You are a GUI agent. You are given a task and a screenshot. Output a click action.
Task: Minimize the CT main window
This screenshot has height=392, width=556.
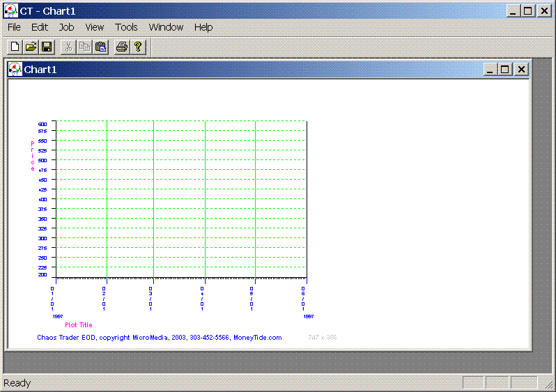513,11
